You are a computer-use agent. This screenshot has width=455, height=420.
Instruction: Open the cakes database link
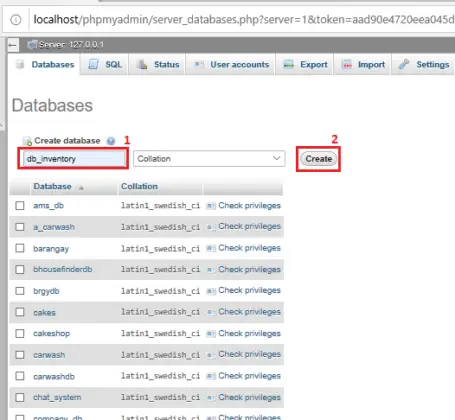point(44,312)
